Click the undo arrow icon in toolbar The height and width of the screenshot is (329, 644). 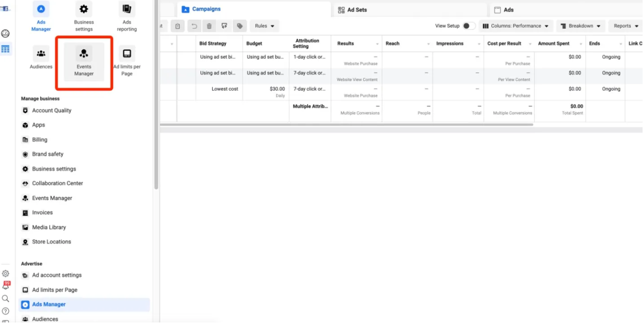[194, 26]
